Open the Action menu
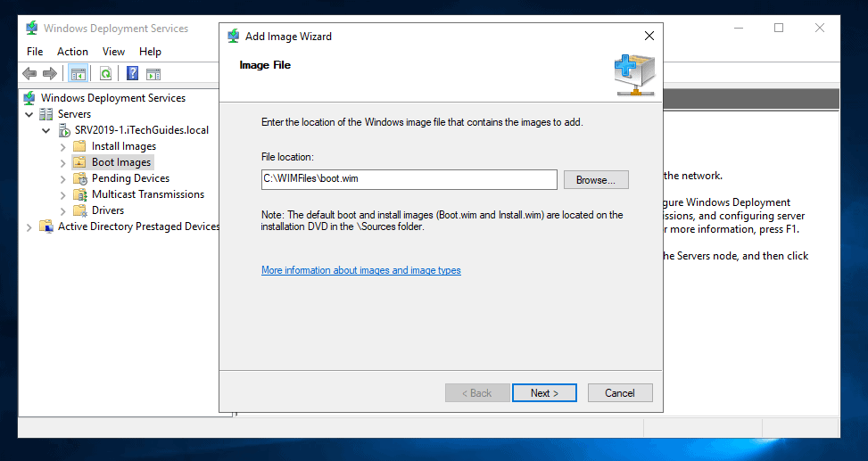The image size is (868, 461). (72, 52)
